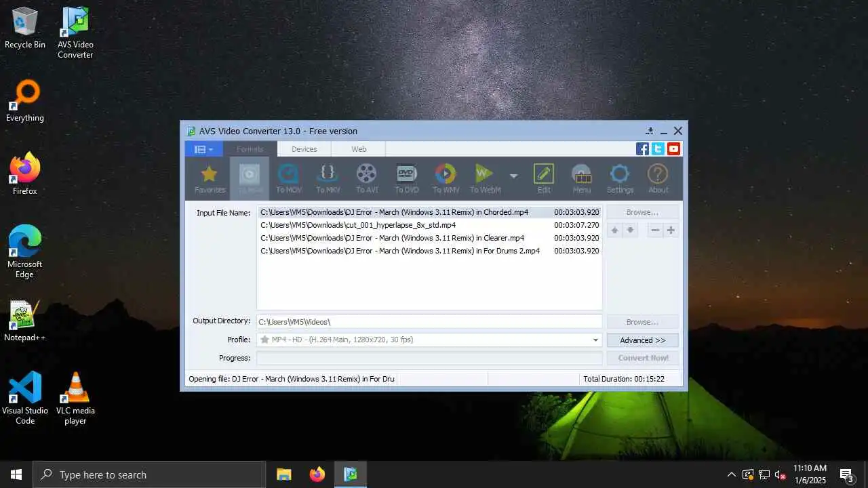Click the muted volume tray icon
The image size is (868, 488).
coord(781,474)
